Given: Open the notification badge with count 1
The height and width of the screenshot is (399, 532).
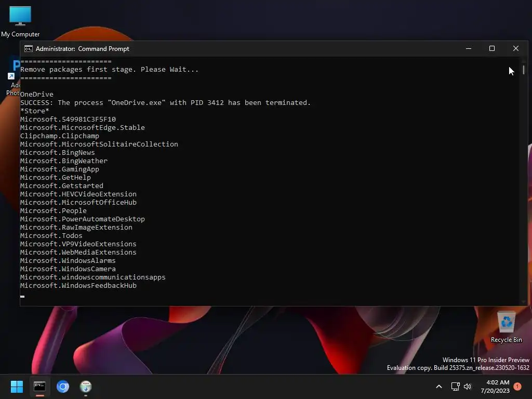Looking at the screenshot, I should (x=517, y=387).
